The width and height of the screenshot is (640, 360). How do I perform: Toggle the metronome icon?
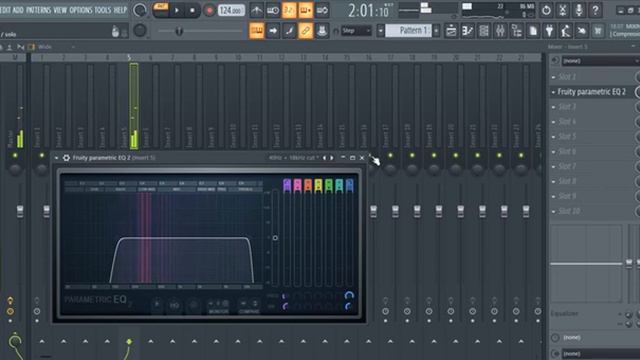(x=256, y=10)
